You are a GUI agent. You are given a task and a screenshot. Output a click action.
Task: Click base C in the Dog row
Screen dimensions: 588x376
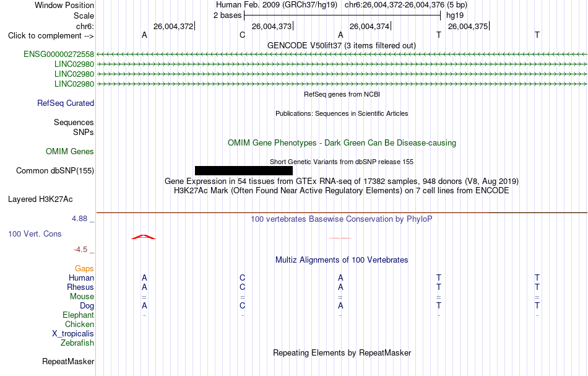pyautogui.click(x=242, y=305)
